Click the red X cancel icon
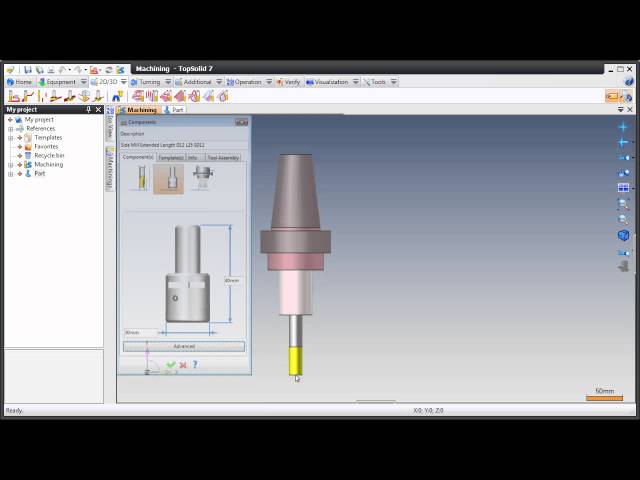640x480 pixels. pyautogui.click(x=183, y=365)
